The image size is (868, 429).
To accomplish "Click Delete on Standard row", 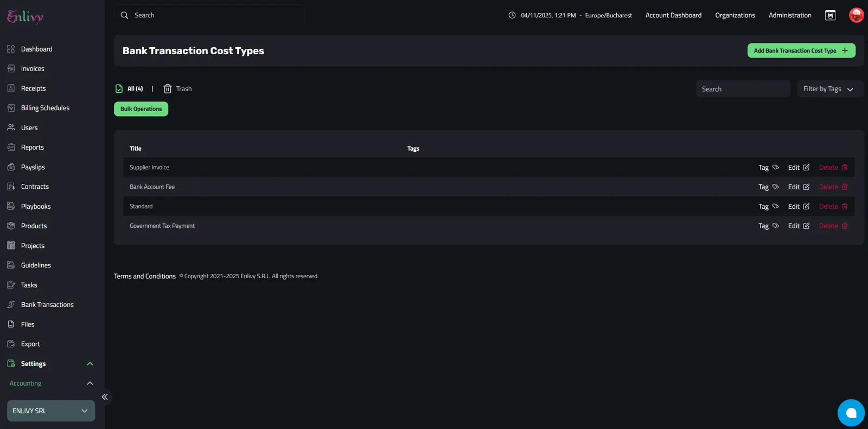I will (833, 207).
